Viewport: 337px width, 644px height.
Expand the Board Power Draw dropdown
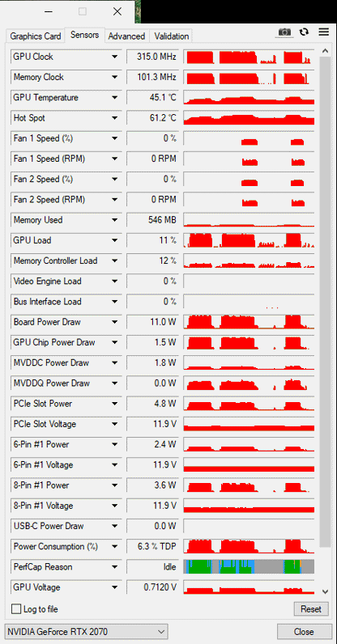[x=114, y=322]
